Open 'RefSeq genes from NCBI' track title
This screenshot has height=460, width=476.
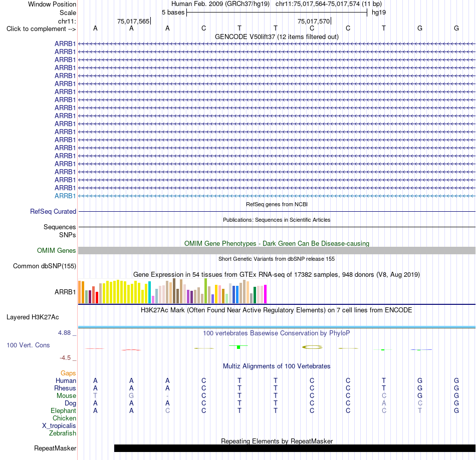pyautogui.click(x=277, y=204)
